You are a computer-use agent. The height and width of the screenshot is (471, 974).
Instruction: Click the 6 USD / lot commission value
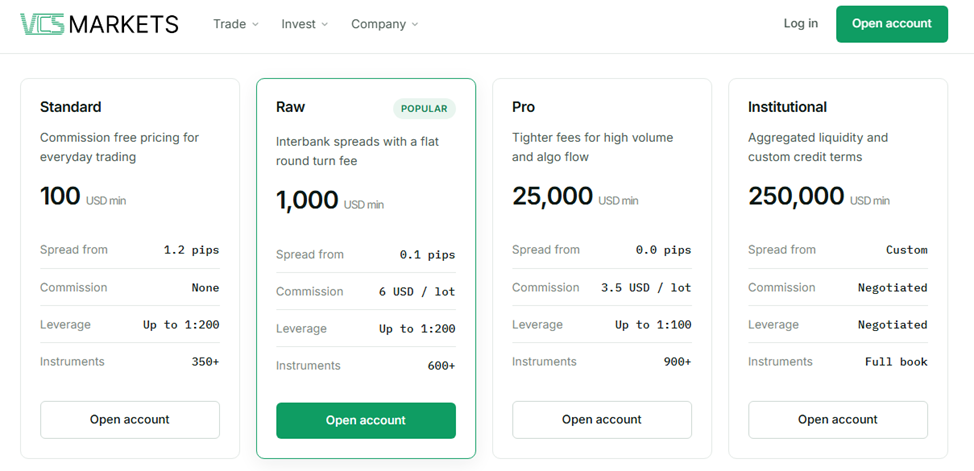click(x=417, y=291)
